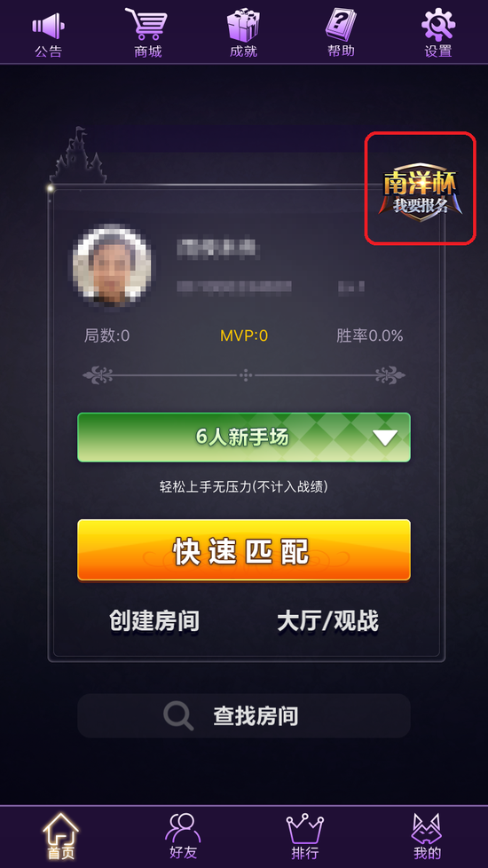Tap the MVP:0 stat label
The height and width of the screenshot is (868, 488).
click(244, 335)
